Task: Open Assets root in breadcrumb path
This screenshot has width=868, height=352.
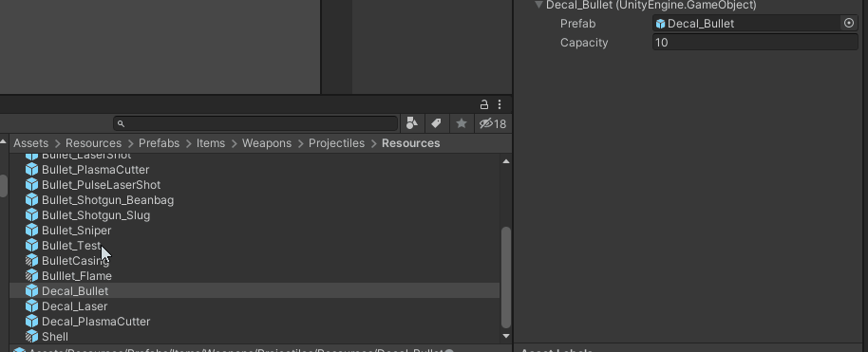Action: click(31, 143)
